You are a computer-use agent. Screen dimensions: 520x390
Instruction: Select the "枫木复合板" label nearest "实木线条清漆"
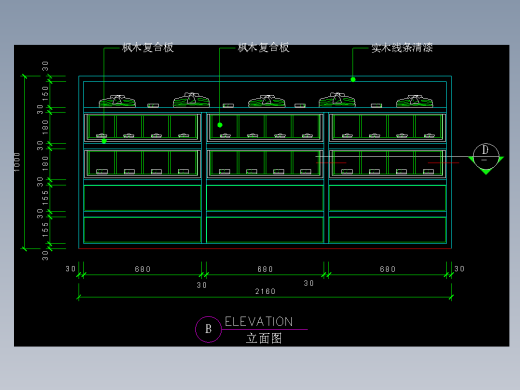pyautogui.click(x=263, y=47)
